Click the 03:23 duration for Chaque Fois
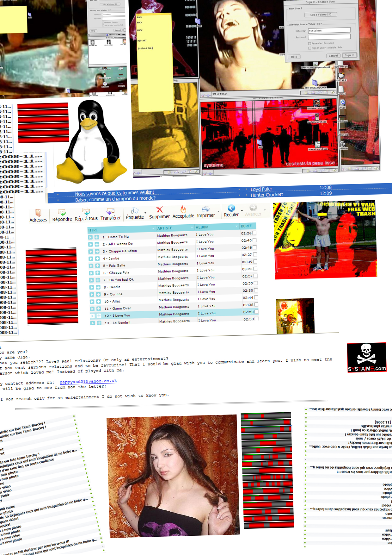The height and width of the screenshot is (555, 392). click(247, 269)
